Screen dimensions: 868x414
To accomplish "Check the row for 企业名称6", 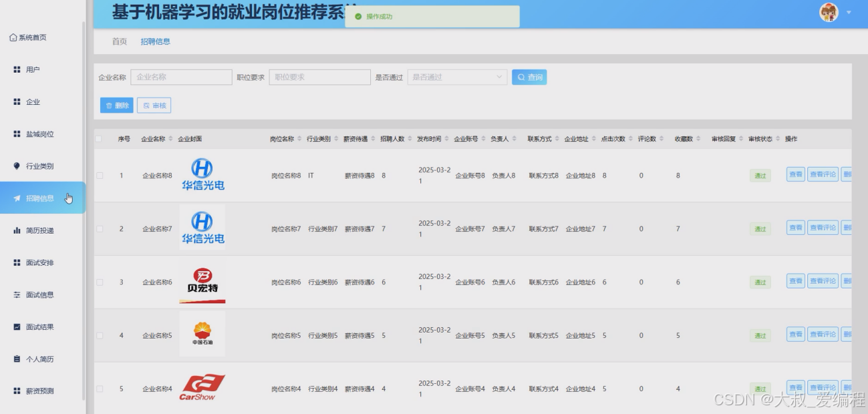I will coord(100,282).
